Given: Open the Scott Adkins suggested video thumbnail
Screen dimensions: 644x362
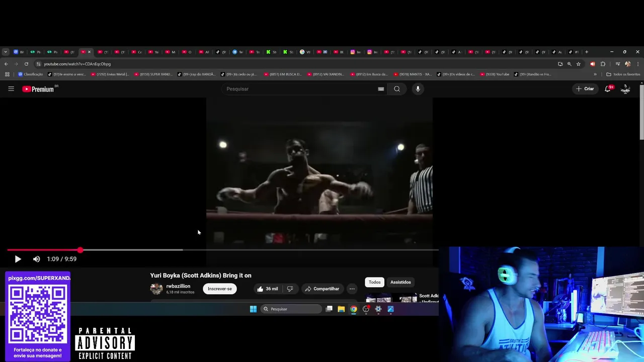Looking at the screenshot, I should pos(391,298).
